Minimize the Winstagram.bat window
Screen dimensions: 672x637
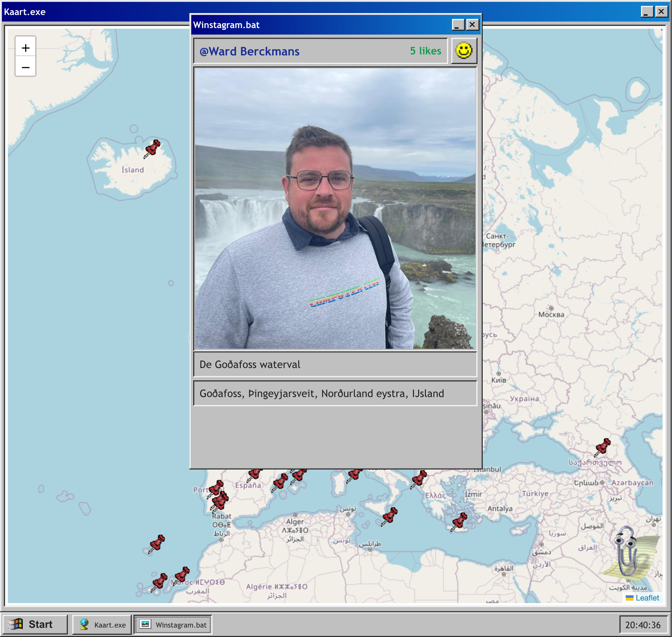[458, 24]
